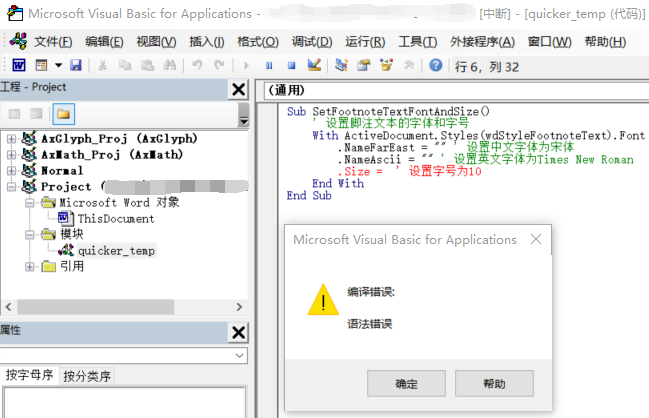Click the Toolbox icon in toolbar

pyautogui.click(x=409, y=65)
